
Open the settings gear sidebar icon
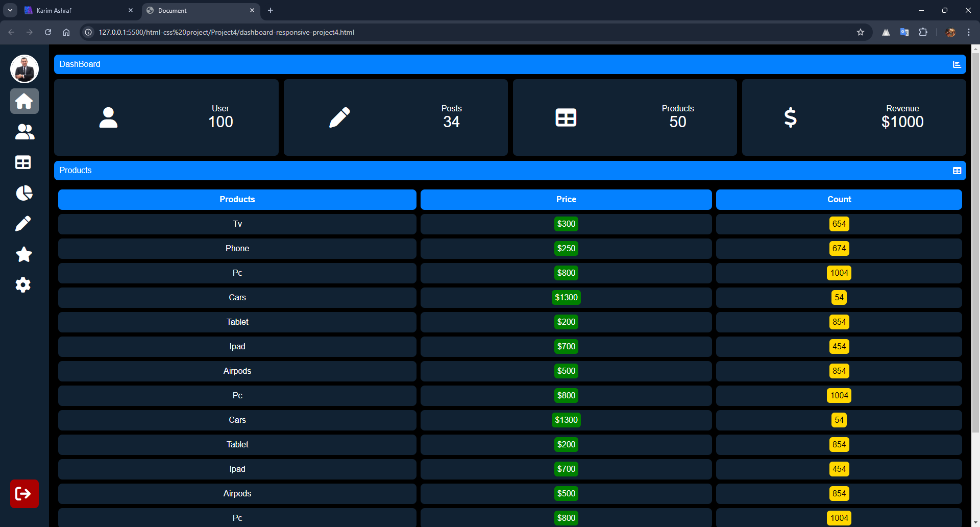[23, 285]
